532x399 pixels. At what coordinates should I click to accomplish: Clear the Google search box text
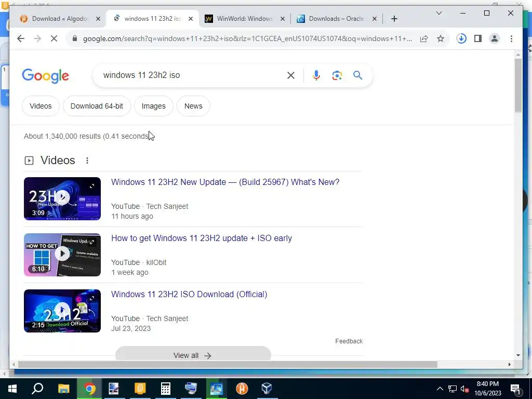[x=291, y=75]
